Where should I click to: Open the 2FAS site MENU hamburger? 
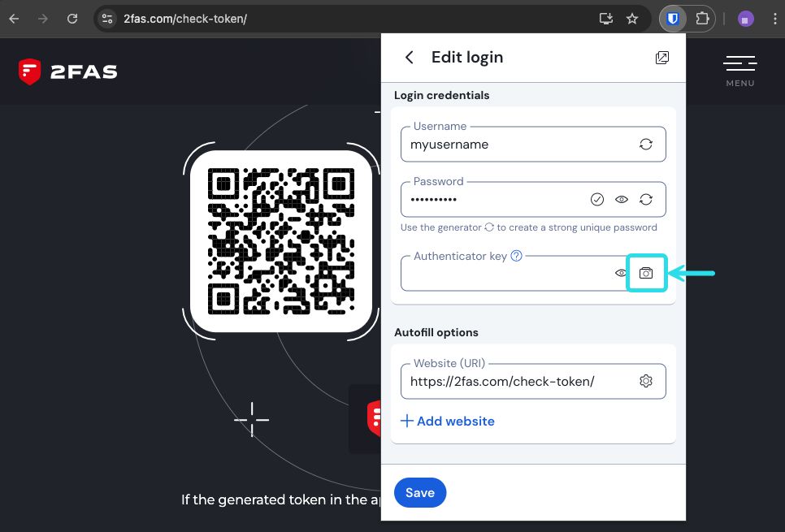tap(740, 71)
